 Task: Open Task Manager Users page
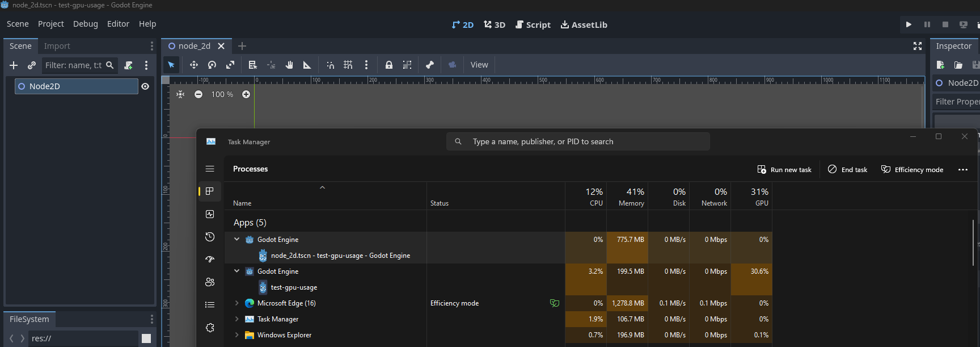click(210, 282)
